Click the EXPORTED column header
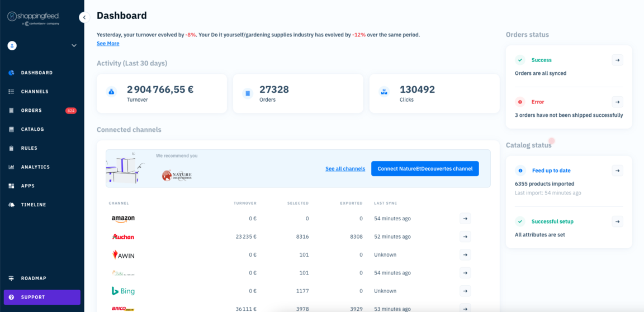The image size is (644, 312). [352, 203]
